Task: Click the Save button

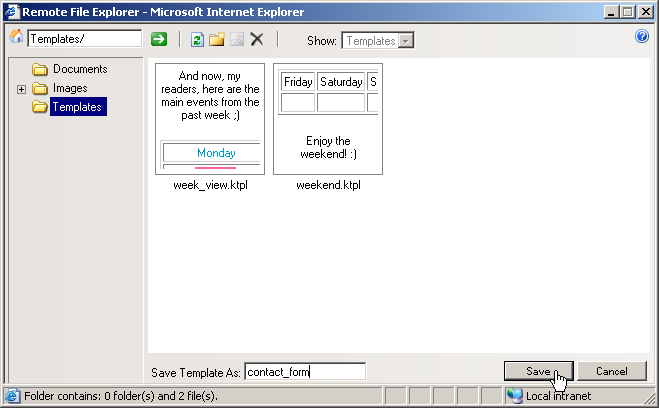Action: (x=538, y=371)
